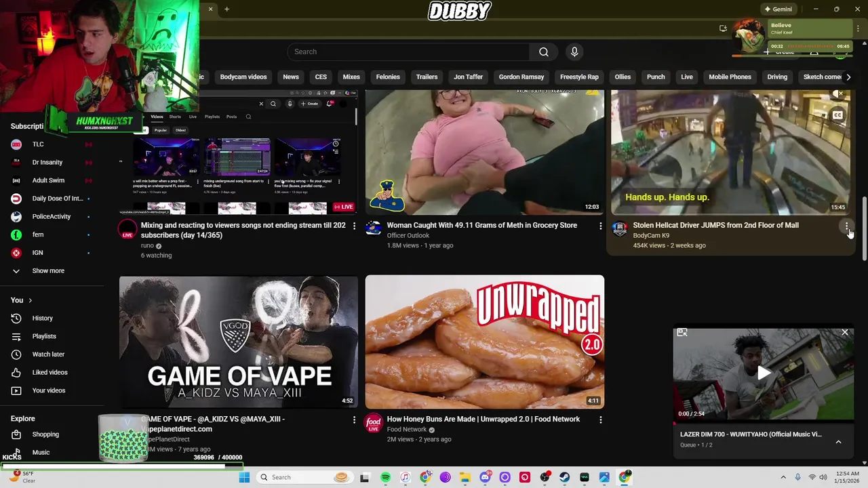This screenshot has width=868, height=488.
Task: Click the page vertical scrollbar
Action: [x=864, y=228]
